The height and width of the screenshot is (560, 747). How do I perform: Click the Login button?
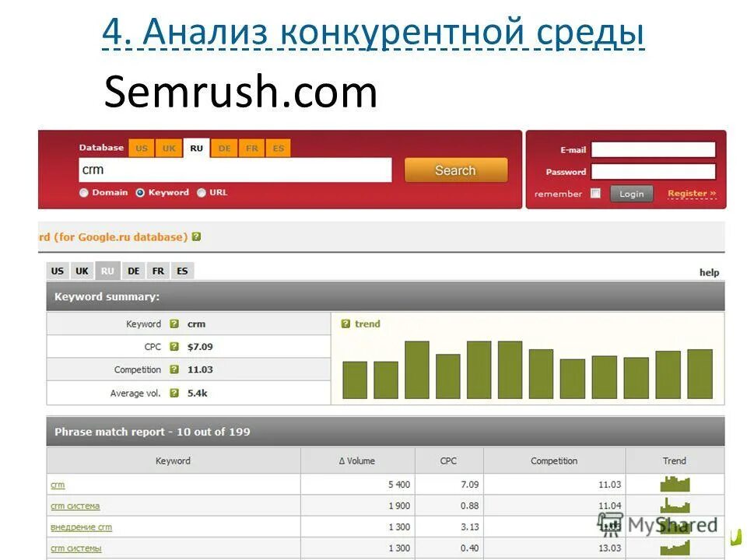tap(631, 194)
